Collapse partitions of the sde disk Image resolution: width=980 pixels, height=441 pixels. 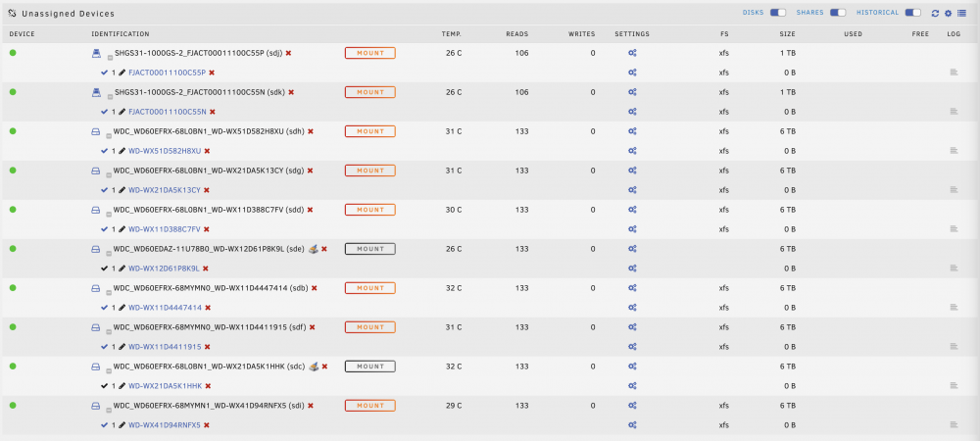(x=110, y=253)
